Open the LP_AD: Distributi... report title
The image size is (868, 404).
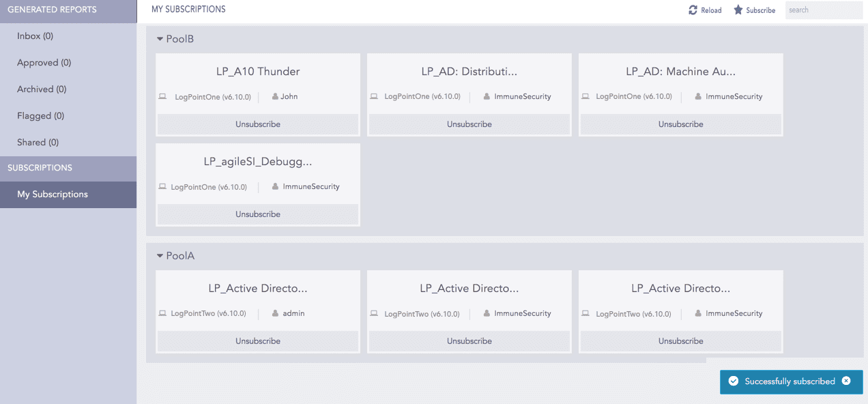point(469,72)
